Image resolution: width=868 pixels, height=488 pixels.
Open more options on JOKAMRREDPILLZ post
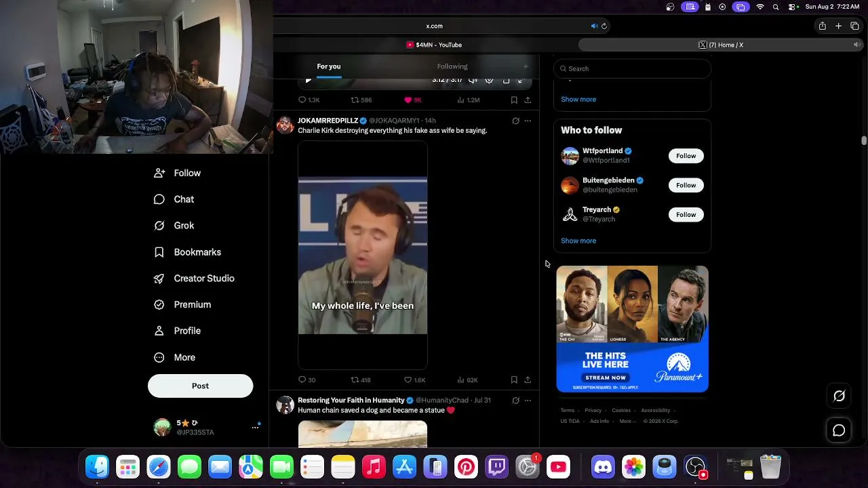click(x=528, y=121)
